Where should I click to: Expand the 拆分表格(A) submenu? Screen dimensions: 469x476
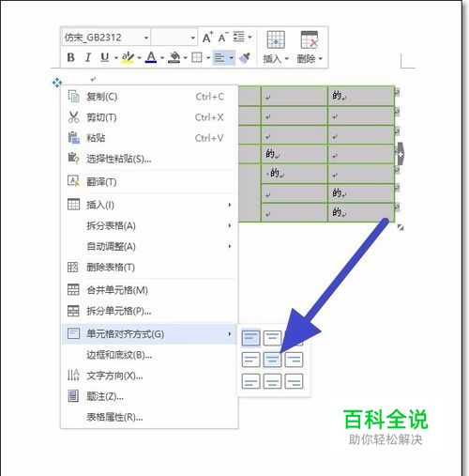point(149,225)
